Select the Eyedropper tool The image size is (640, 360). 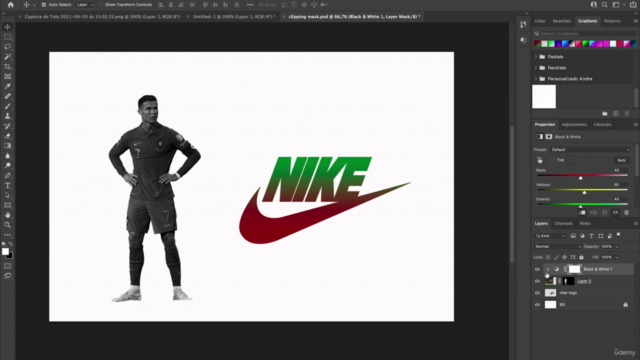pos(7,86)
